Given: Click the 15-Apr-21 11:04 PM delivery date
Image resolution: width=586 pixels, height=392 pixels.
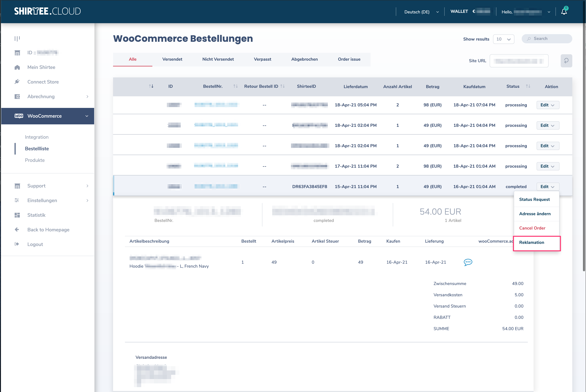Looking at the screenshot, I should [x=355, y=187].
